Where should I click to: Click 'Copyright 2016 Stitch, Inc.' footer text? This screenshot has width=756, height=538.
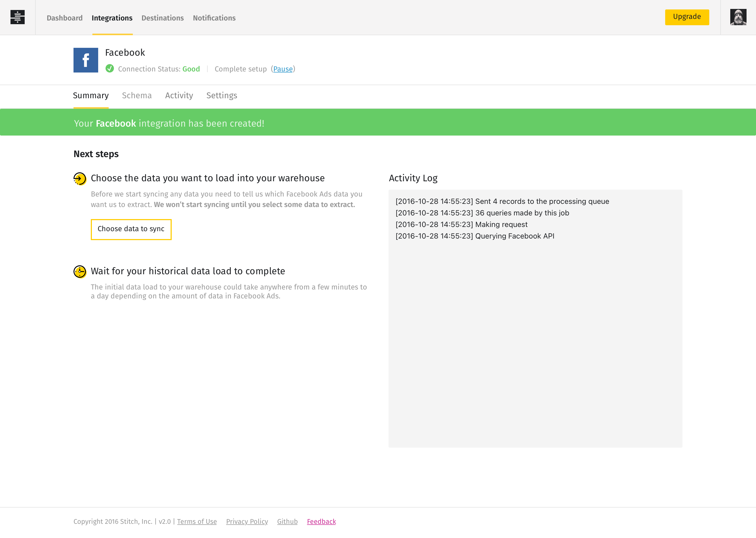(113, 521)
